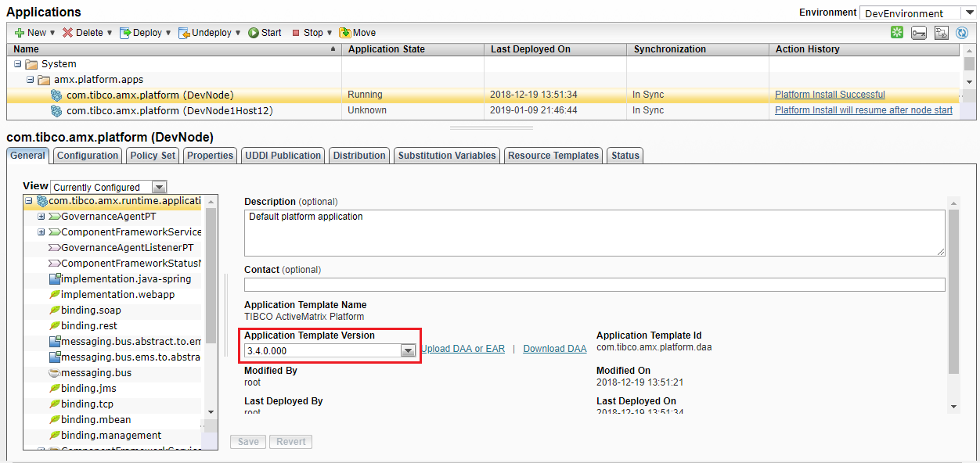This screenshot has height=463, width=980.
Task: Click the messaging.bus cup icon
Action: pyautogui.click(x=55, y=373)
